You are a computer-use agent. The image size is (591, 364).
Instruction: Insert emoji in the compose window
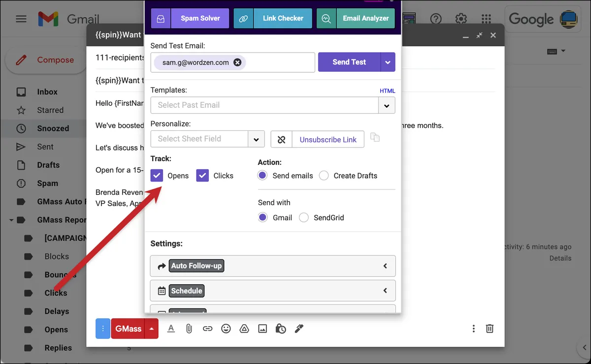(226, 329)
